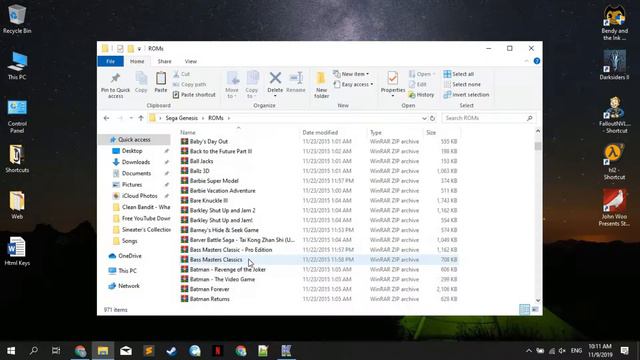This screenshot has width=640, height=360.
Task: Create a New folder from ribbon
Action: point(321,85)
